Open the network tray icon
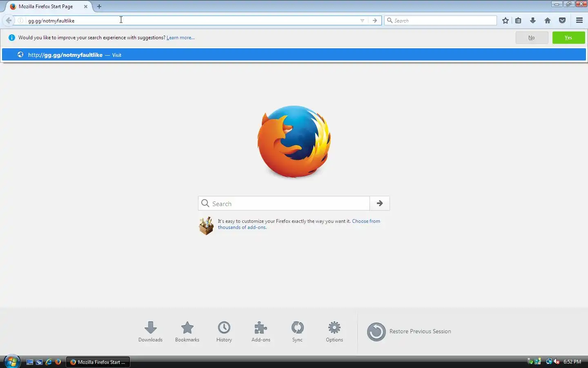The height and width of the screenshot is (368, 588). tap(549, 361)
